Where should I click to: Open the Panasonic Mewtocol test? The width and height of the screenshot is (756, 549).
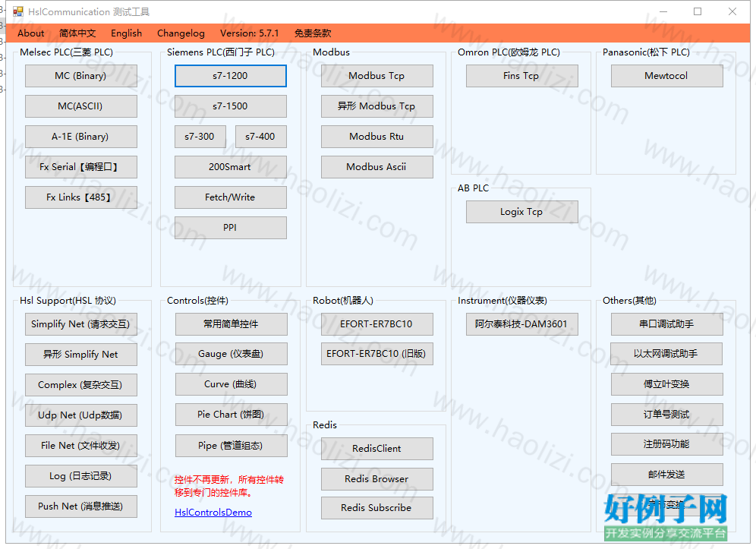coord(666,76)
